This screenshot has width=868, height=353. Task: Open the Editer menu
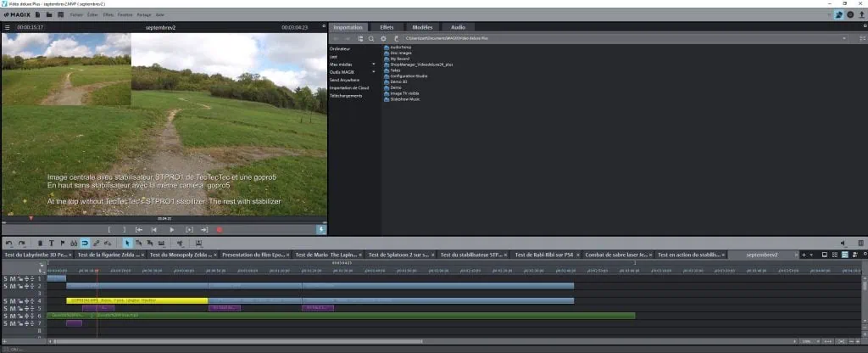pos(92,14)
